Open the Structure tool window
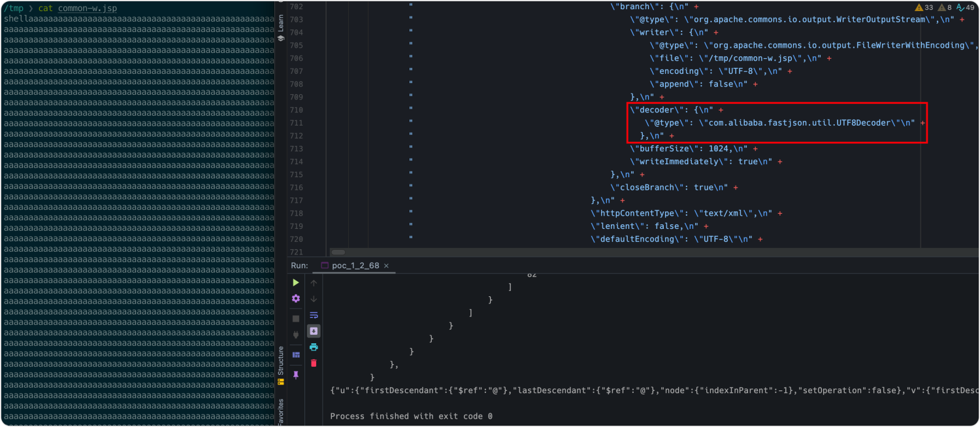 [281, 365]
